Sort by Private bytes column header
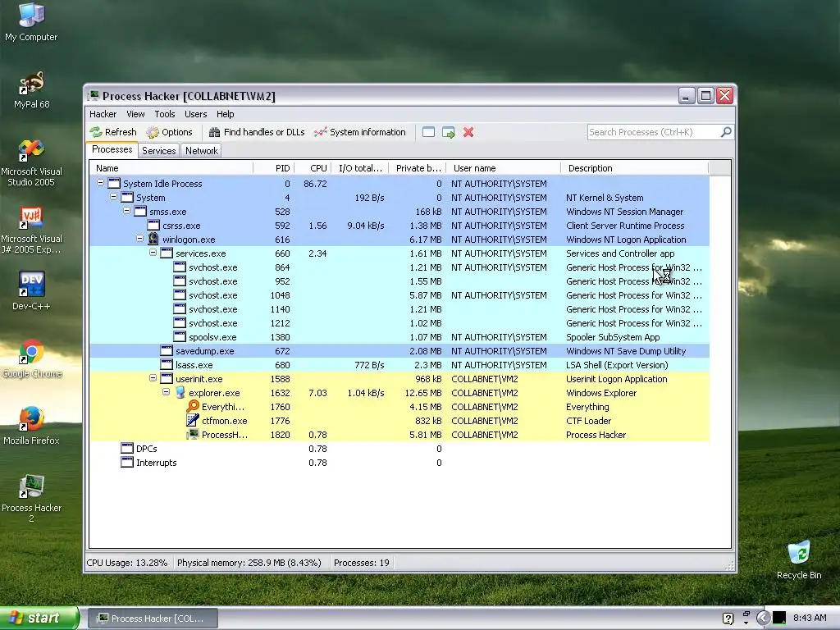This screenshot has width=840, height=630. point(418,168)
